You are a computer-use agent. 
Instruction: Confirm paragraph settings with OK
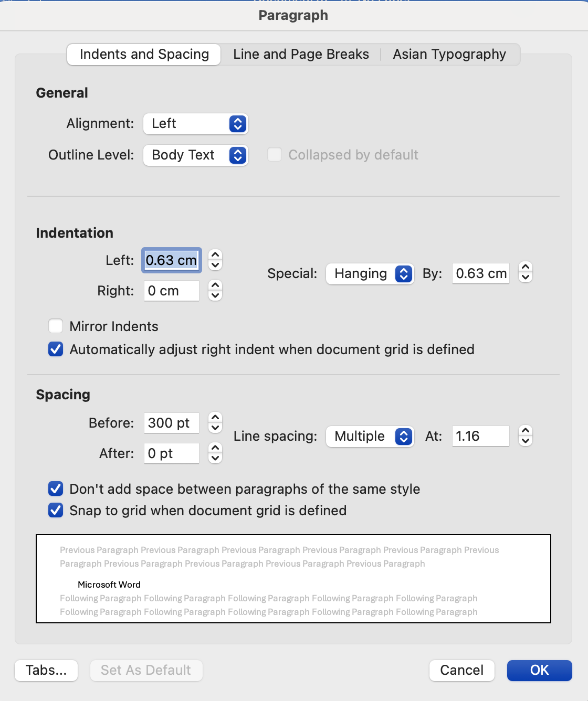[539, 671]
